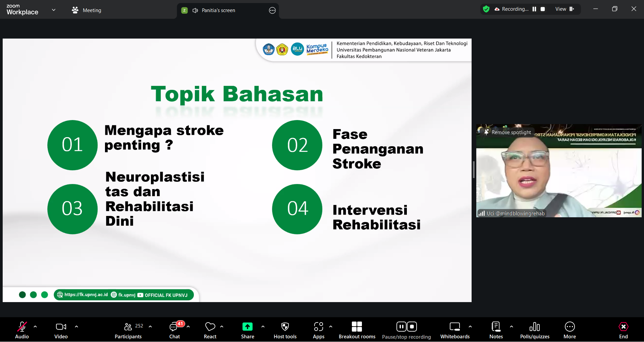The width and height of the screenshot is (644, 342).
Task: Unmute the microphone with Audio button
Action: point(22,330)
